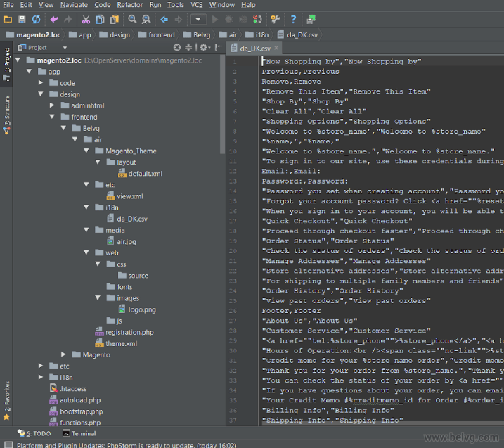Click the Save All toolbar icon

22,19
